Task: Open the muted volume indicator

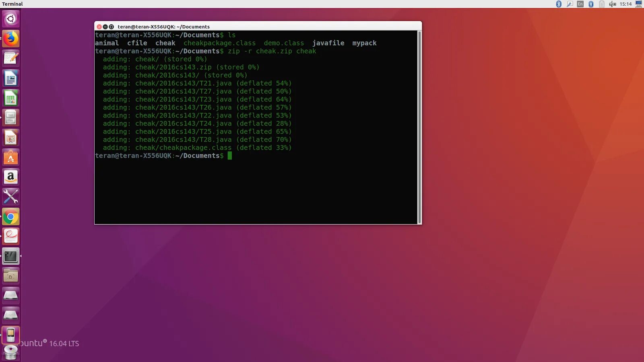Action: point(612,4)
